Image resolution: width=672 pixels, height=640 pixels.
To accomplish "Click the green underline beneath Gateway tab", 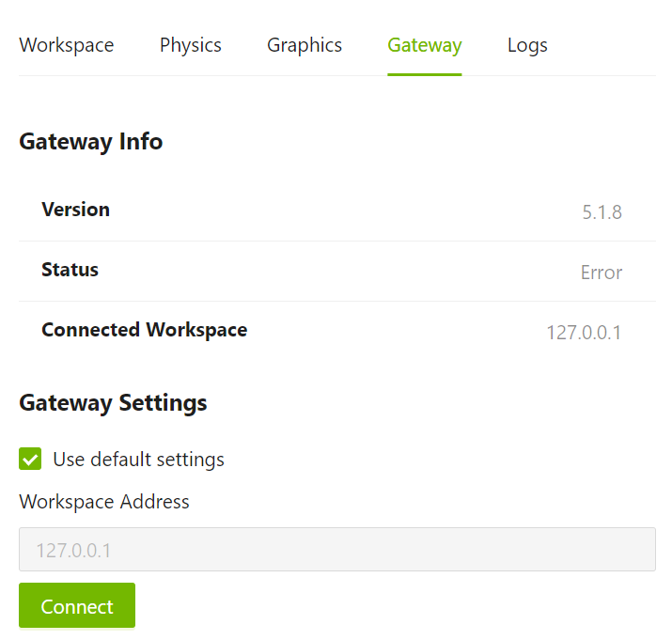I will pyautogui.click(x=424, y=74).
